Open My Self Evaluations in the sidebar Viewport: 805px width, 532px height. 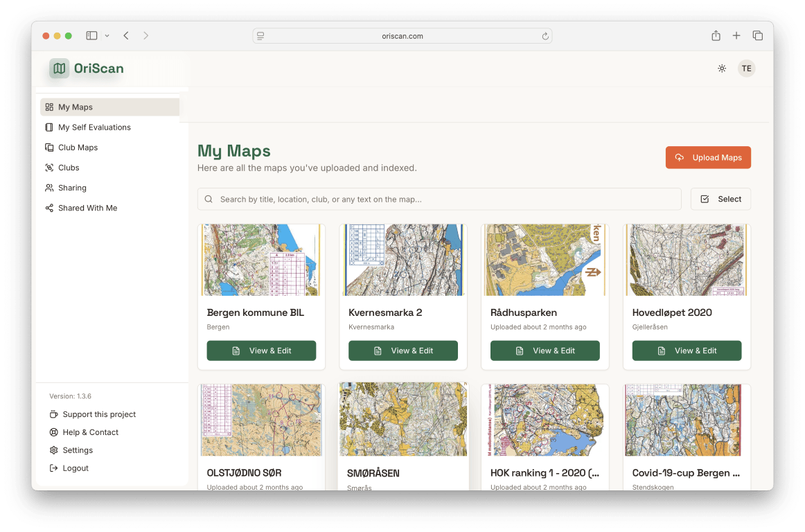110,127
